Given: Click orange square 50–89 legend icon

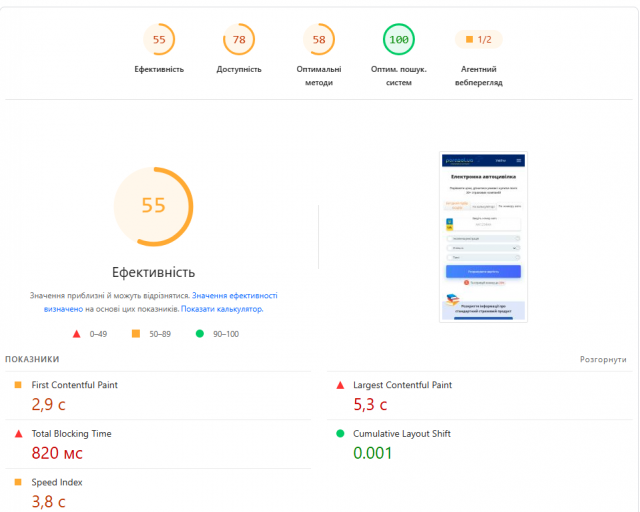Looking at the screenshot, I should click(136, 334).
